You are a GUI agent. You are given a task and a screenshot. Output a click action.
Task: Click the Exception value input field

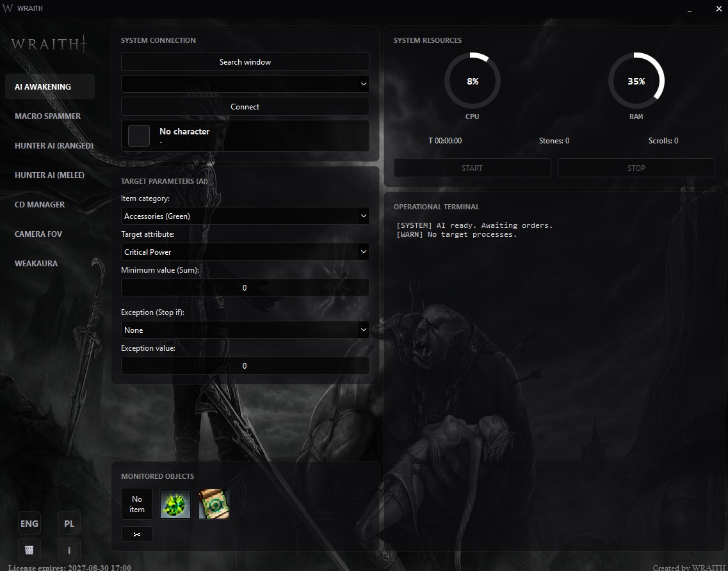(x=245, y=366)
